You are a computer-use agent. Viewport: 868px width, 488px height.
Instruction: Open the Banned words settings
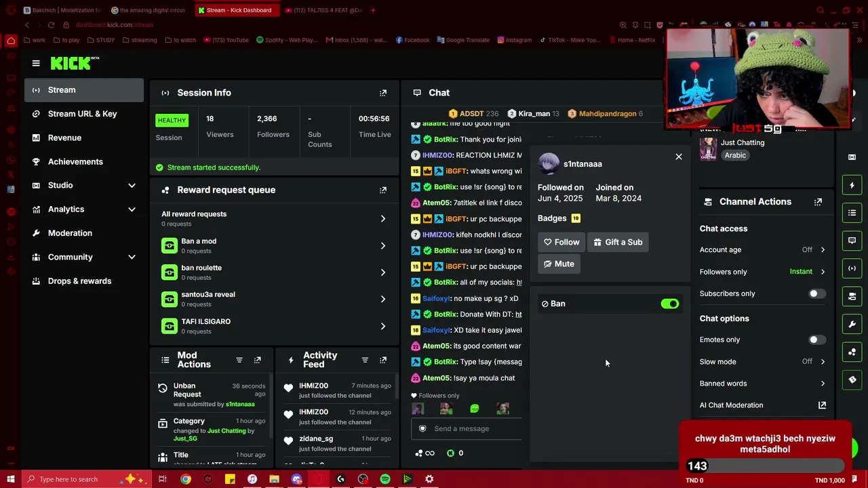click(763, 384)
